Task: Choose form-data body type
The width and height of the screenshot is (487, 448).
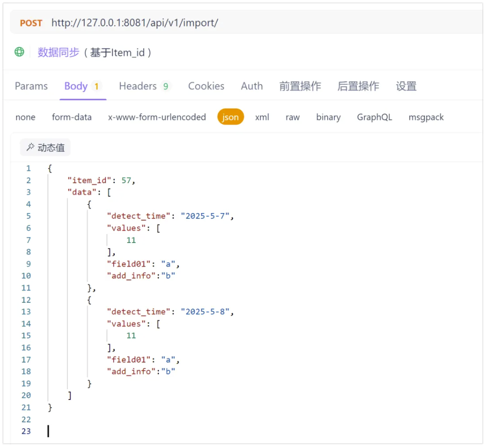Action: tap(72, 117)
